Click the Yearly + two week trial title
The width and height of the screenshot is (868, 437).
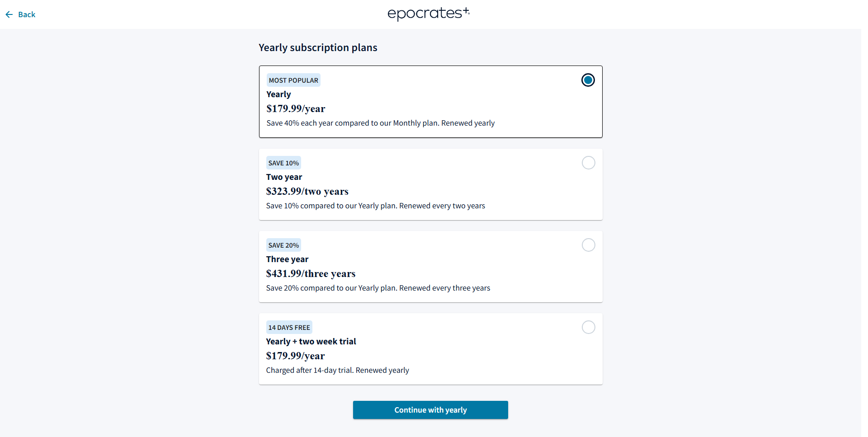coord(311,342)
